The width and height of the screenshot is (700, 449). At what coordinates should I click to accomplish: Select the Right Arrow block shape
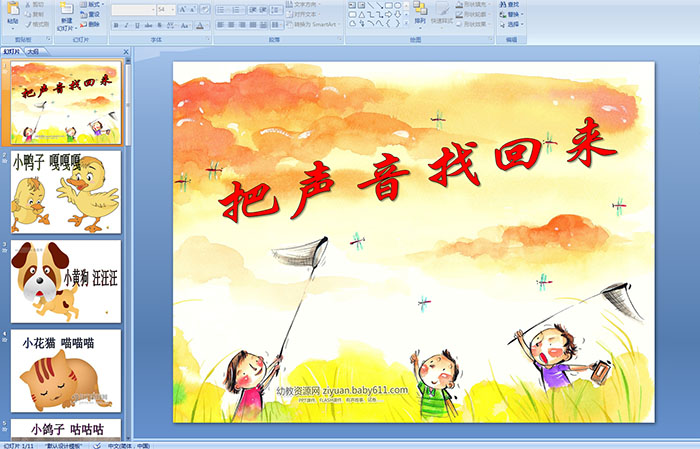pos(388,14)
